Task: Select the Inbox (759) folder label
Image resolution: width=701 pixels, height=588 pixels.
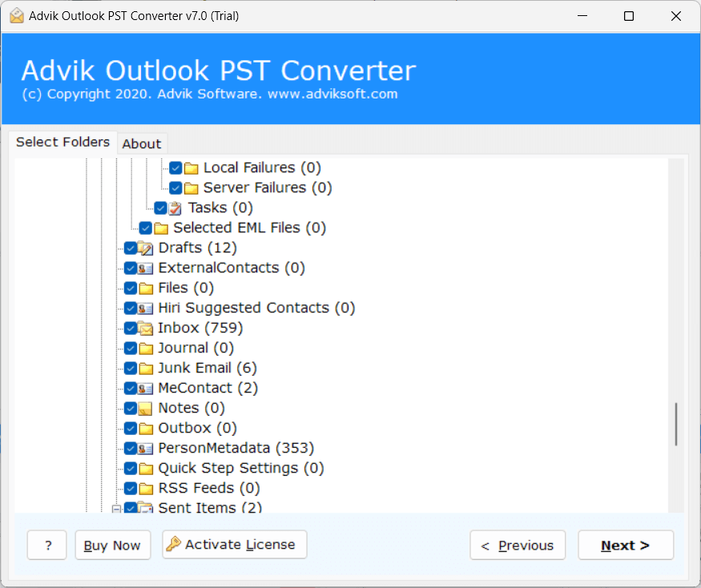Action: coord(200,328)
